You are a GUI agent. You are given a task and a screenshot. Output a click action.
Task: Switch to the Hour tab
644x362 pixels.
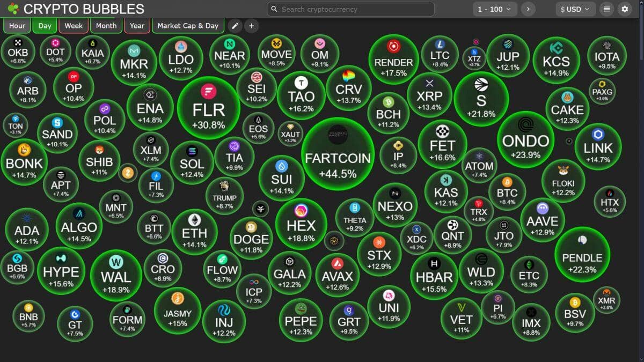[x=17, y=26]
